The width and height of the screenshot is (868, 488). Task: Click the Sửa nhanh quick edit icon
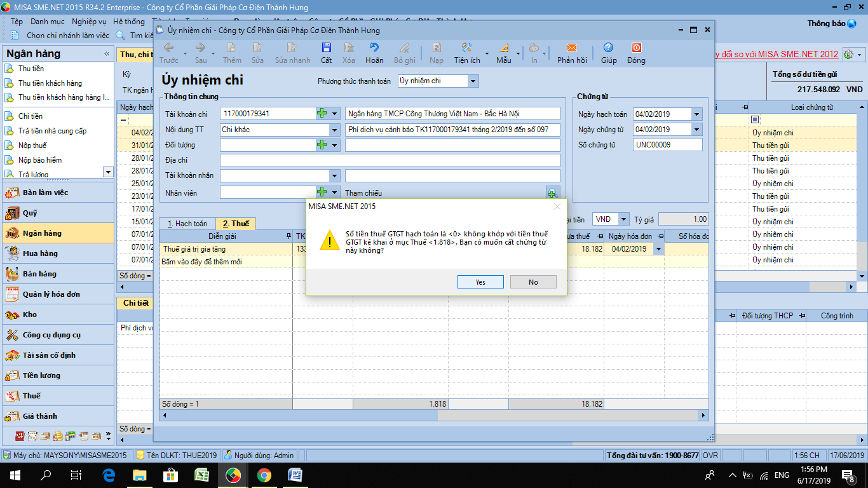[x=292, y=48]
